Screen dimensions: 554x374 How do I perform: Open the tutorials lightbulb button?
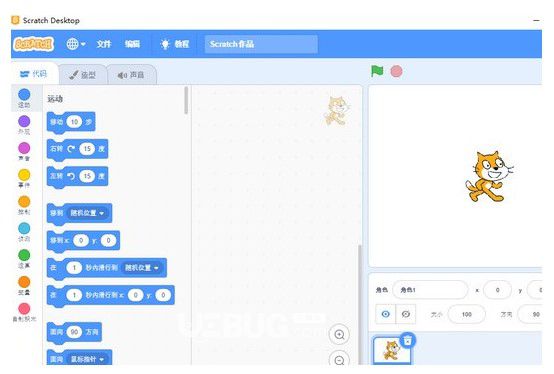click(x=175, y=44)
